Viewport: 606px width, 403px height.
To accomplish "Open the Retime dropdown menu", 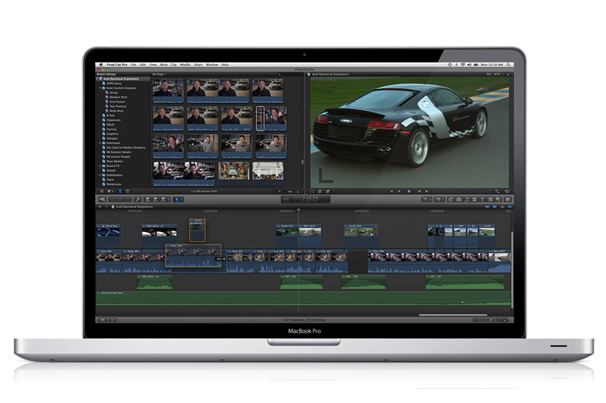I will pyautogui.click(x=439, y=199).
